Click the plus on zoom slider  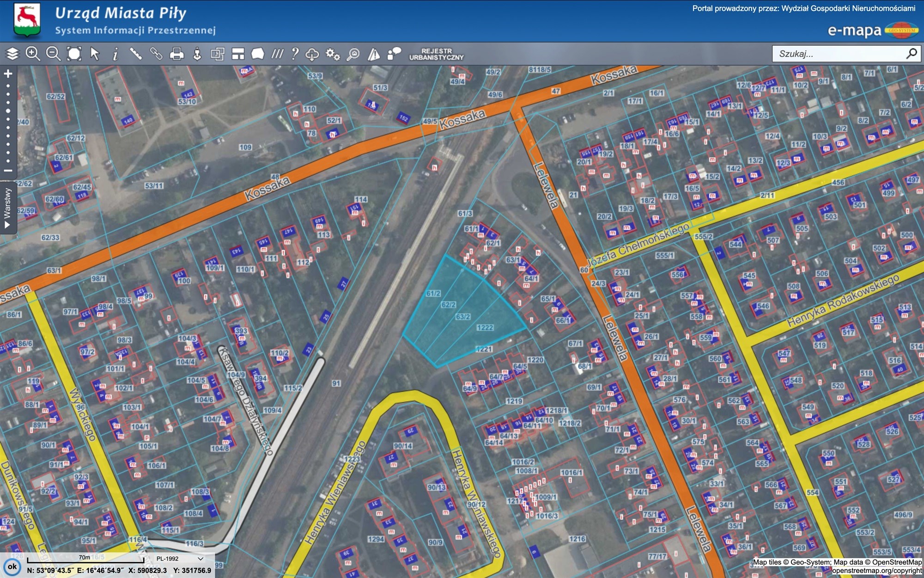pos(8,74)
